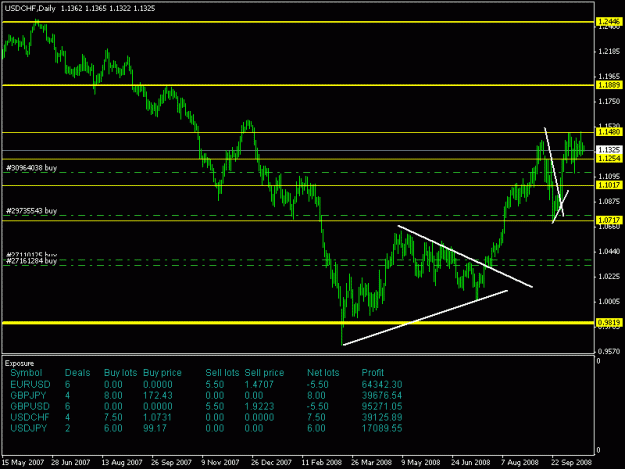Select the 1.1889 yellow price label
625x469 pixels.
(609, 85)
